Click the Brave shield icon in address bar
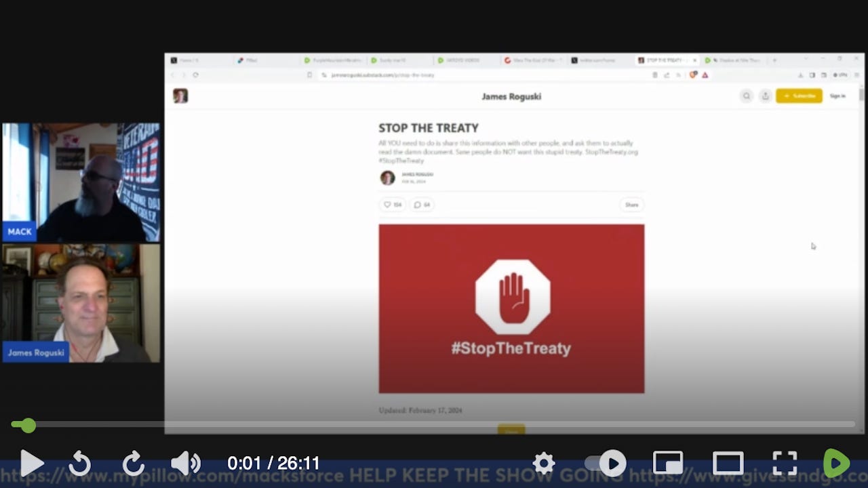This screenshot has height=488, width=868. 693,75
